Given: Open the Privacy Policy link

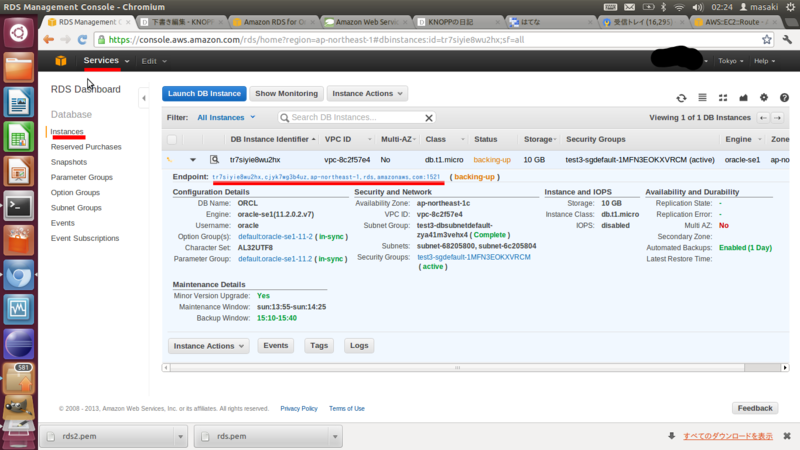Looking at the screenshot, I should (x=299, y=409).
